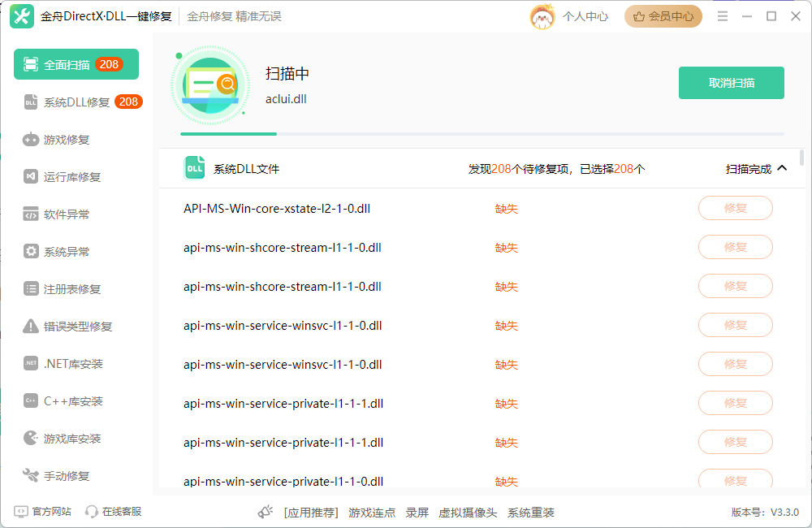Screen dimensions: 812x528
Task: Open the 虚拟摄像头 link
Action: (468, 513)
